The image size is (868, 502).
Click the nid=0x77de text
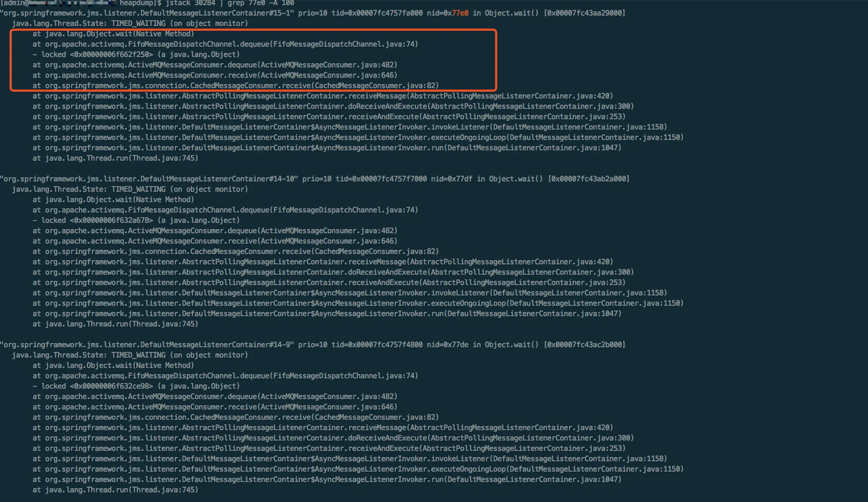[447, 345]
